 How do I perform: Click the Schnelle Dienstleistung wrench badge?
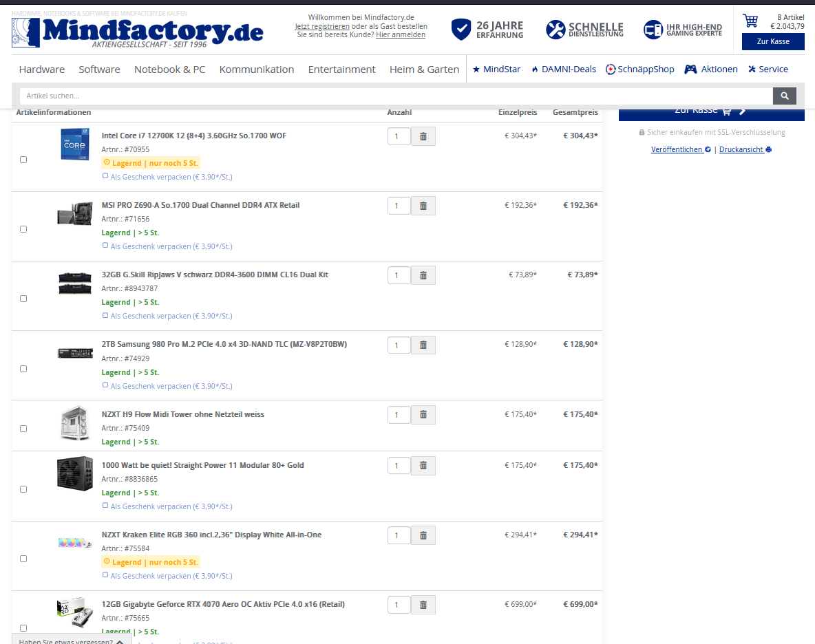point(584,30)
